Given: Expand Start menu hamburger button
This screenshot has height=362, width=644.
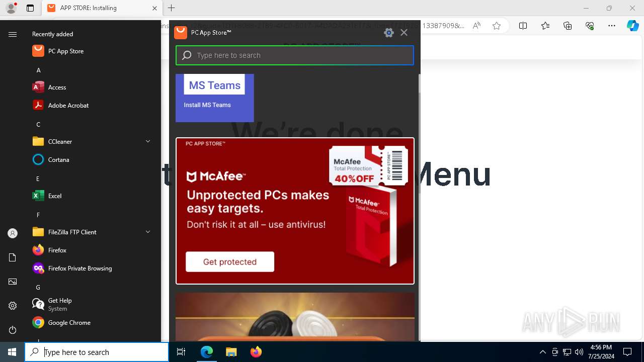Looking at the screenshot, I should click(13, 34).
